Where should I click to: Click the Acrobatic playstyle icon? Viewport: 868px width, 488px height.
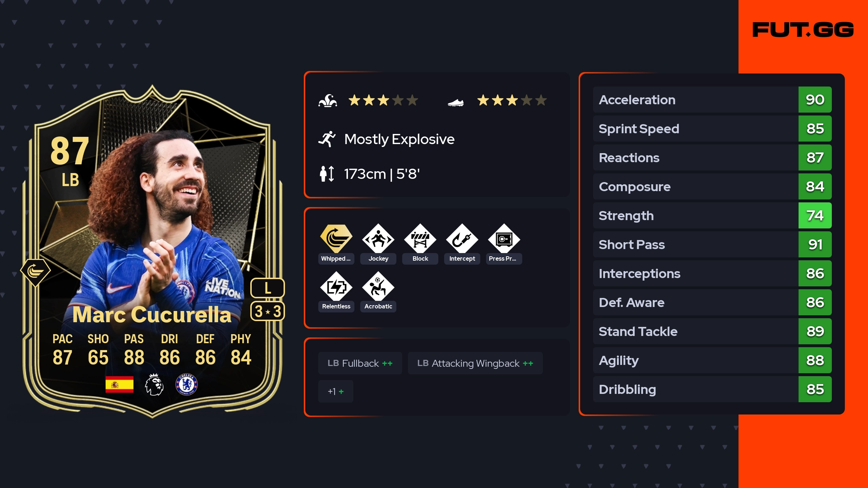(x=378, y=286)
